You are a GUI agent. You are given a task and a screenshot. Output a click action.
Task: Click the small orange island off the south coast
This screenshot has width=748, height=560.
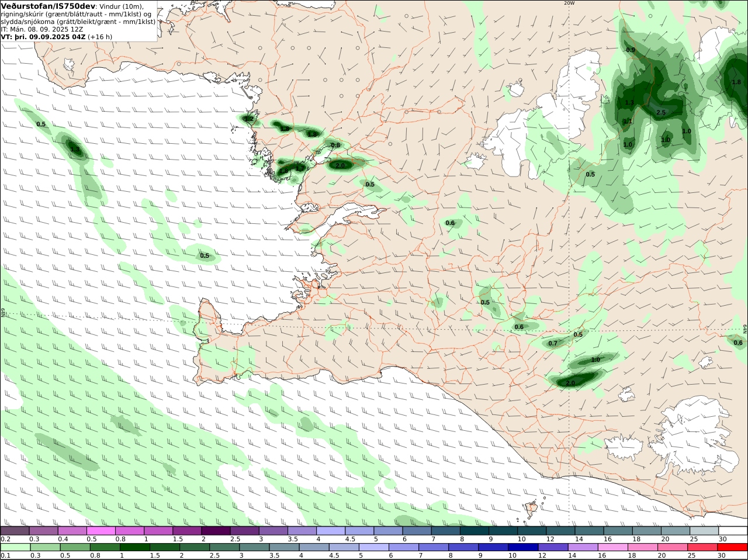pyautogui.click(x=531, y=510)
